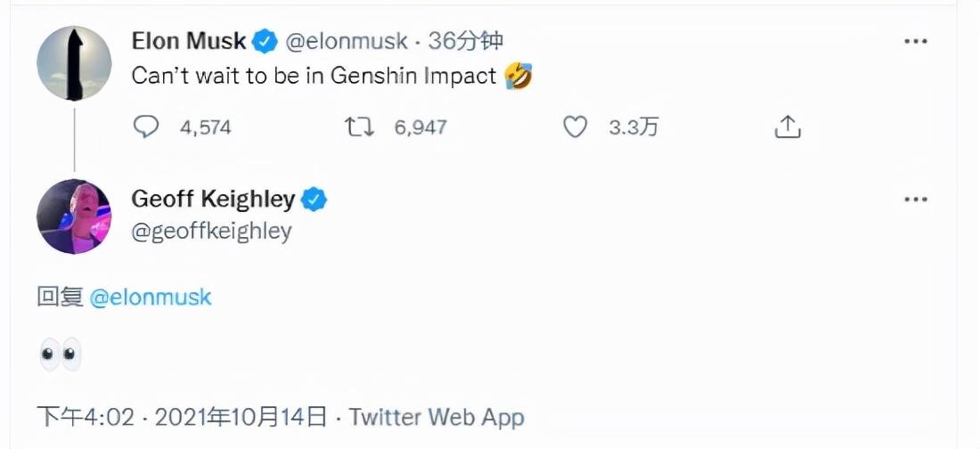Screen dimensions: 980x449
Task: Open Elon Musk's rocket profile picture
Action: (x=74, y=63)
